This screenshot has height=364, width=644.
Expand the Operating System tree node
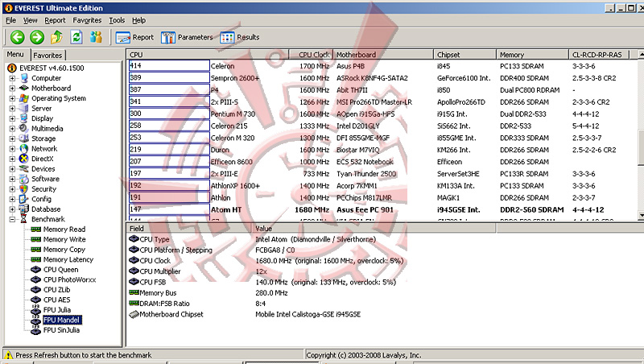12,98
